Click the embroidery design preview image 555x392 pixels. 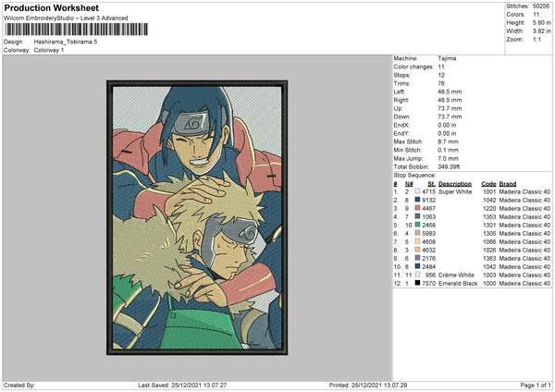pos(197,217)
